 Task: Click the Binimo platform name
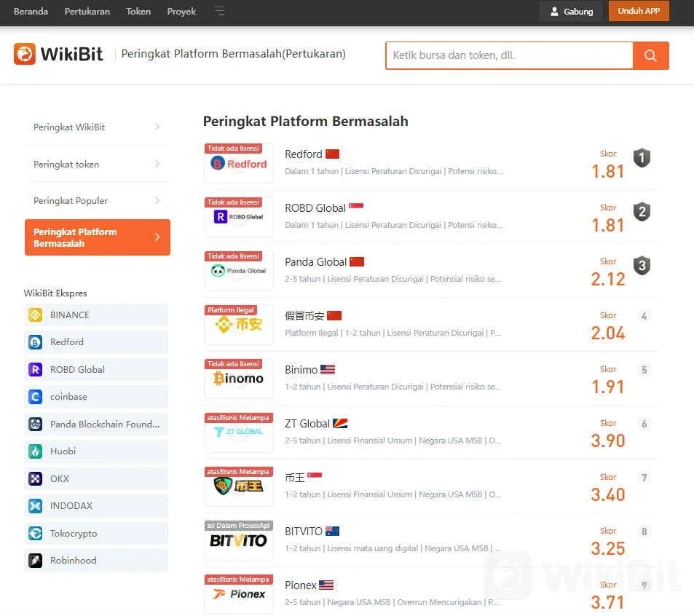(301, 369)
